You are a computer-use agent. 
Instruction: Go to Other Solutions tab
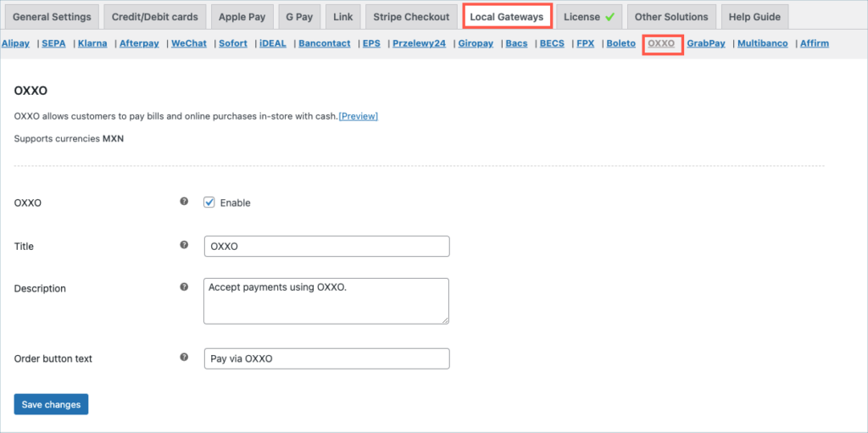pos(671,17)
